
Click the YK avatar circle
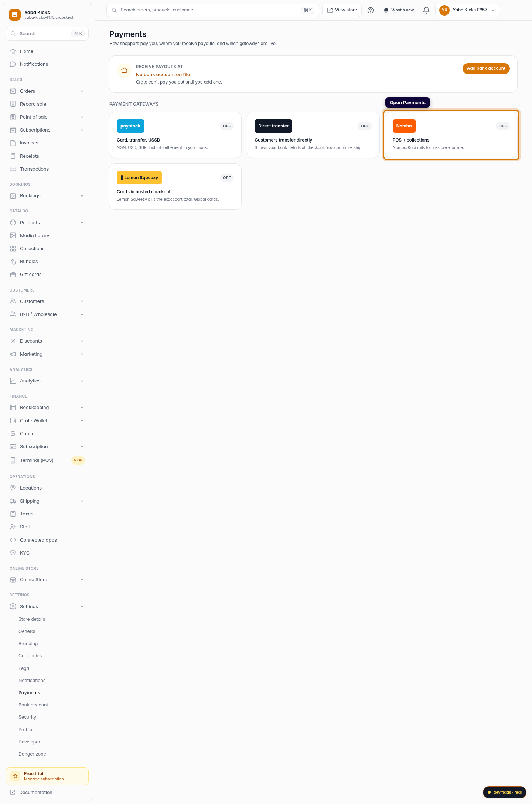[x=444, y=10]
